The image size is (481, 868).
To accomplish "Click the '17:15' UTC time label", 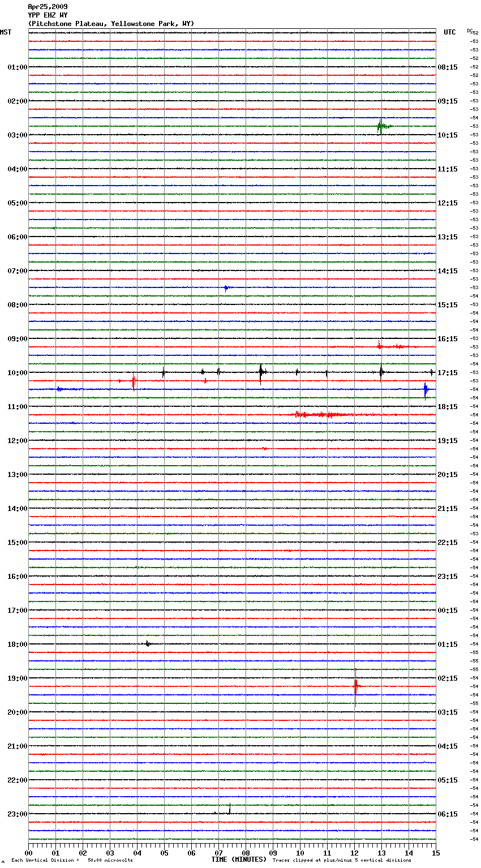I will 448,373.
